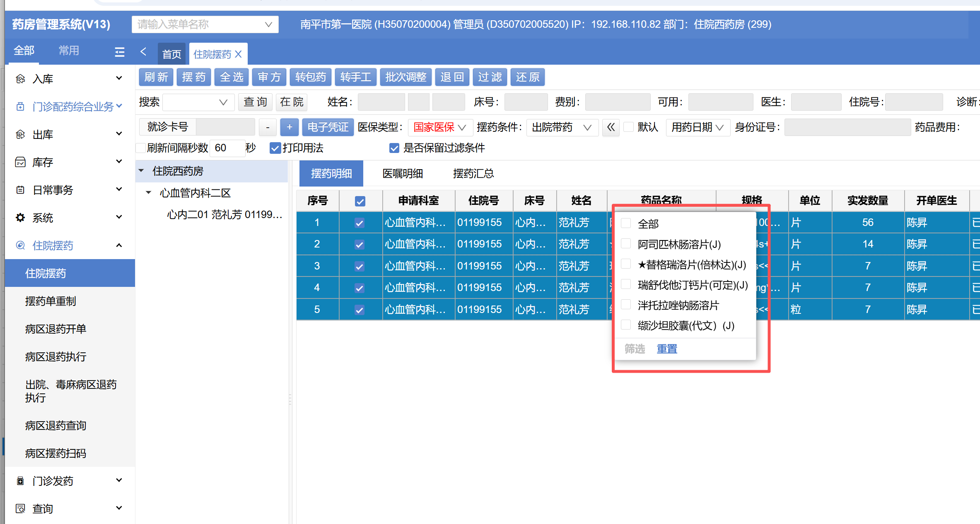Click the left arrow tab scroll icon
This screenshot has height=524, width=980.
pyautogui.click(x=143, y=51)
